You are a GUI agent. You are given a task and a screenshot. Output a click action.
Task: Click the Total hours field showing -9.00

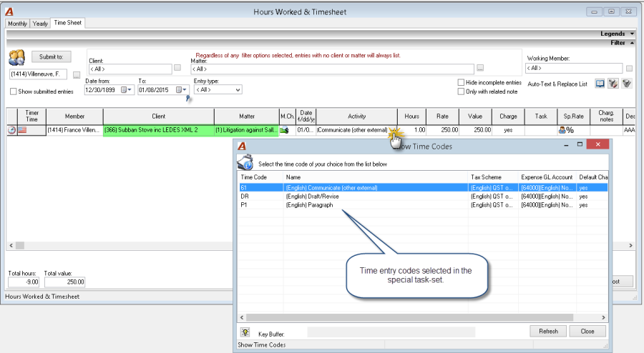point(24,282)
